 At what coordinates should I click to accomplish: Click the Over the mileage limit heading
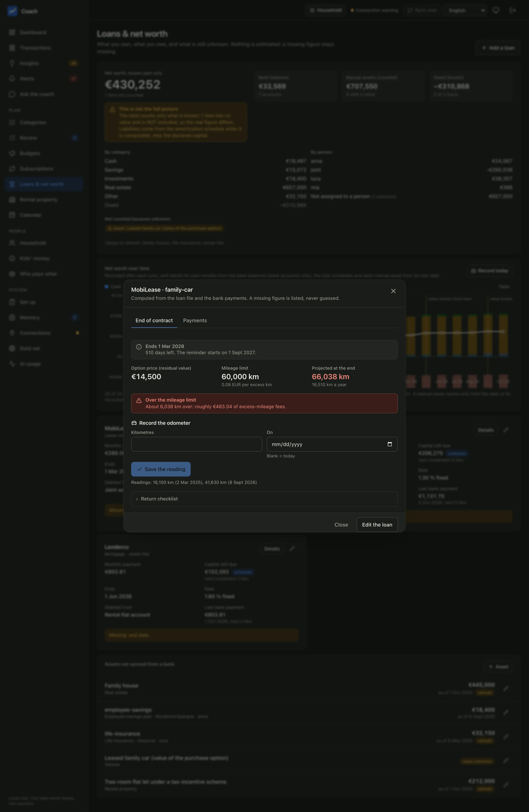click(170, 400)
